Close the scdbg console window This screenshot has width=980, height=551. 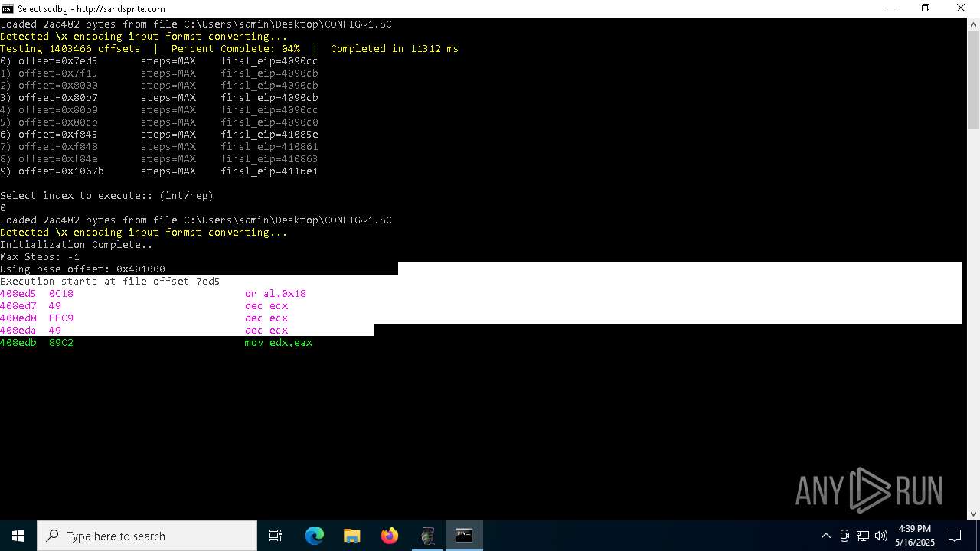[x=961, y=8]
